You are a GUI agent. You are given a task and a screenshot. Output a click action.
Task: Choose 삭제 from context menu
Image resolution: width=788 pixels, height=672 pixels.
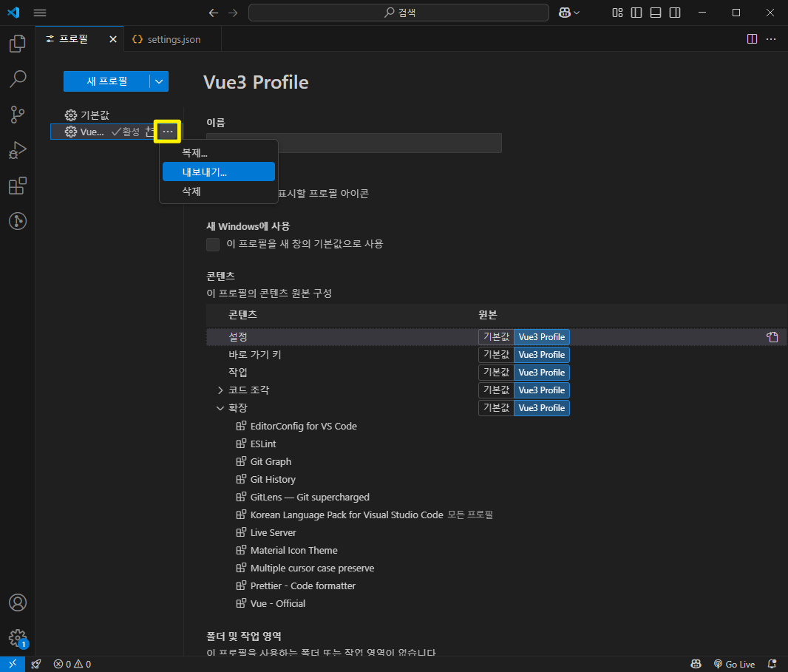tap(219, 191)
